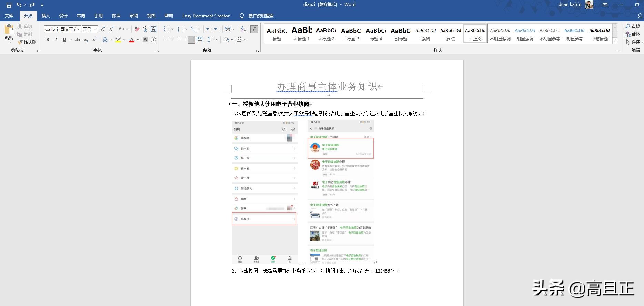
Task: Click the 操作说明搜索 search field
Action: click(x=261, y=16)
